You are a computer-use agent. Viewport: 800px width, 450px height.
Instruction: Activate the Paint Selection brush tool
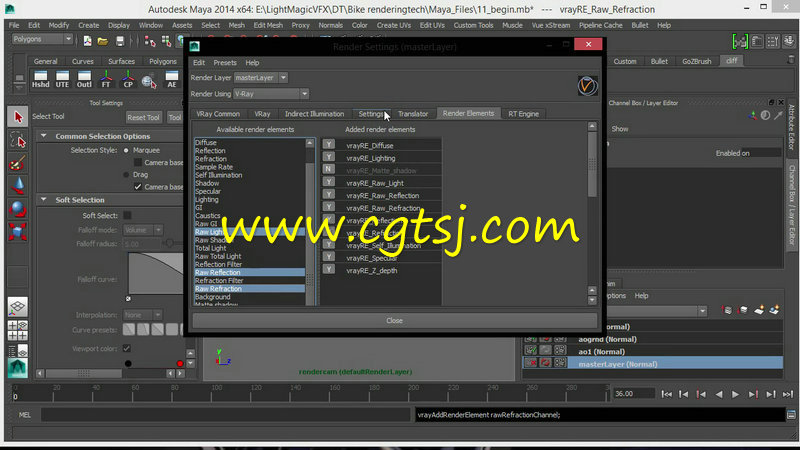click(18, 163)
